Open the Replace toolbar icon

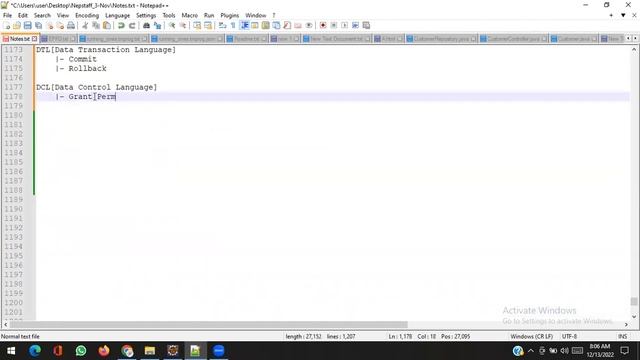(x=157, y=26)
